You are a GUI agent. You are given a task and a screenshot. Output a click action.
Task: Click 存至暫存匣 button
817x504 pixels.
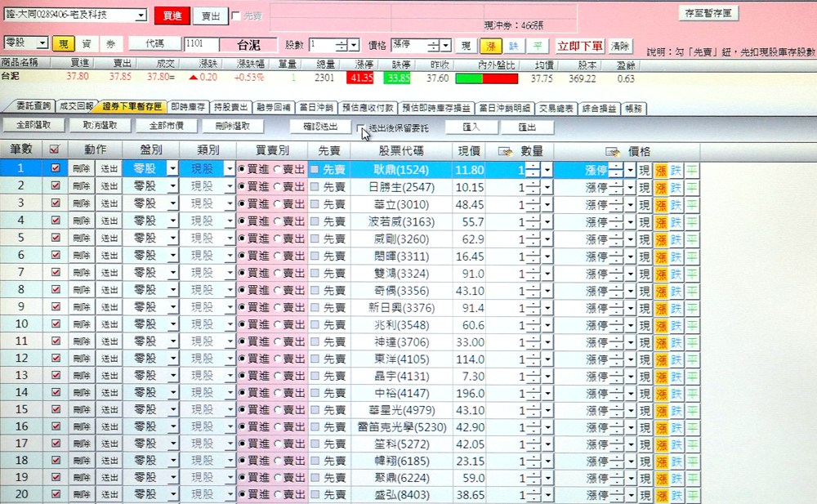[x=708, y=13]
